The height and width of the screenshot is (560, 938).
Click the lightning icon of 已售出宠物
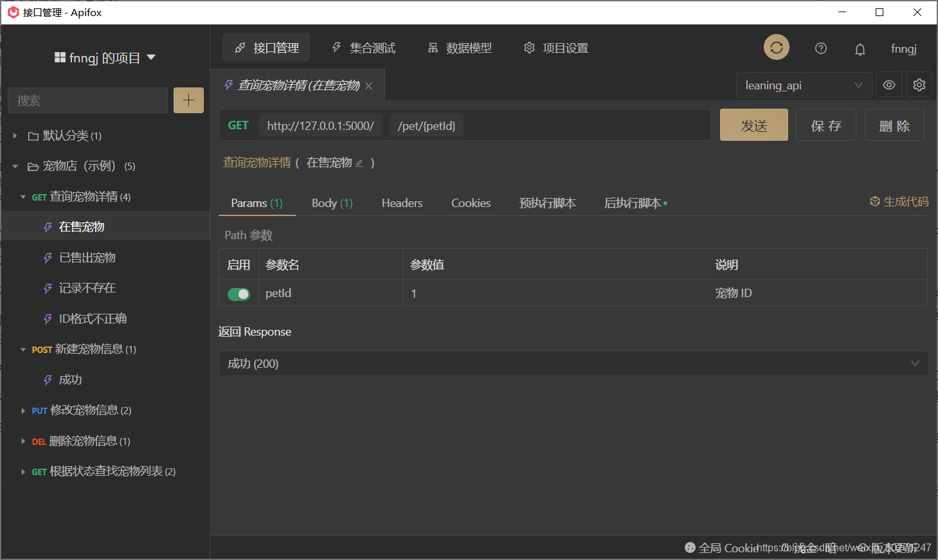click(48, 258)
